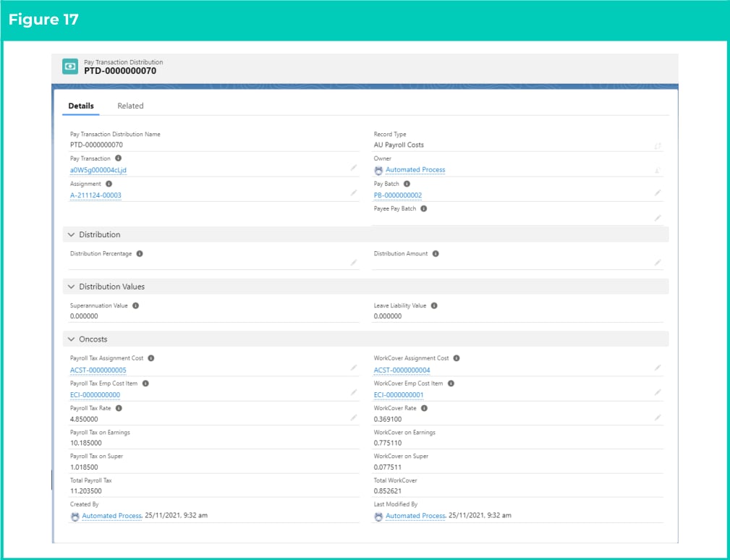Show info tooltip for Superannuation Value
Screen dimensions: 730x560
135,306
